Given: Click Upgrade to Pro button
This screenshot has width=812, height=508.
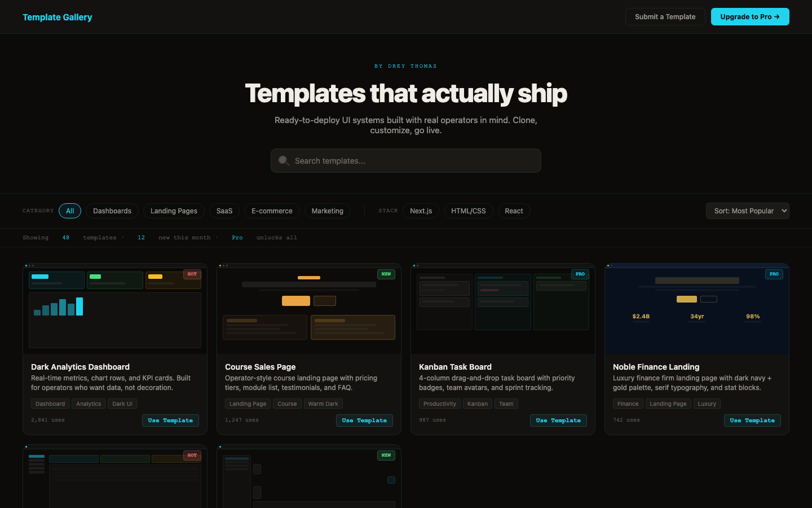Looking at the screenshot, I should pos(750,17).
